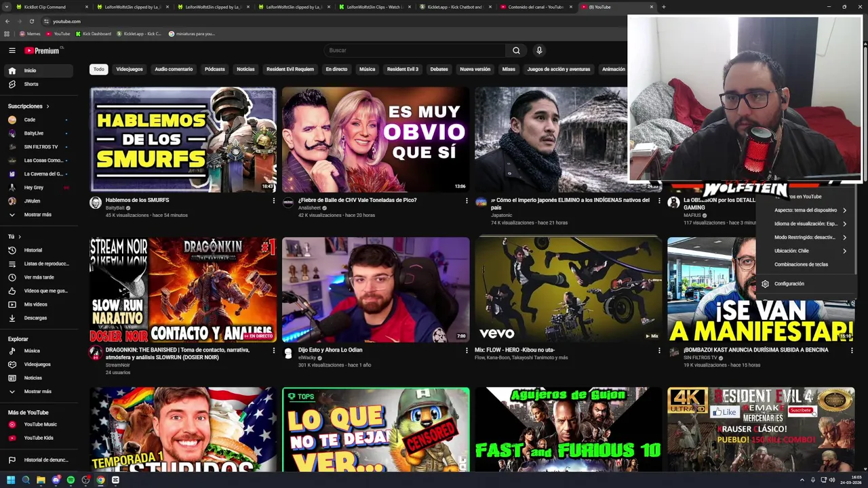
Task: Select the Audio comentario chip
Action: [174, 69]
